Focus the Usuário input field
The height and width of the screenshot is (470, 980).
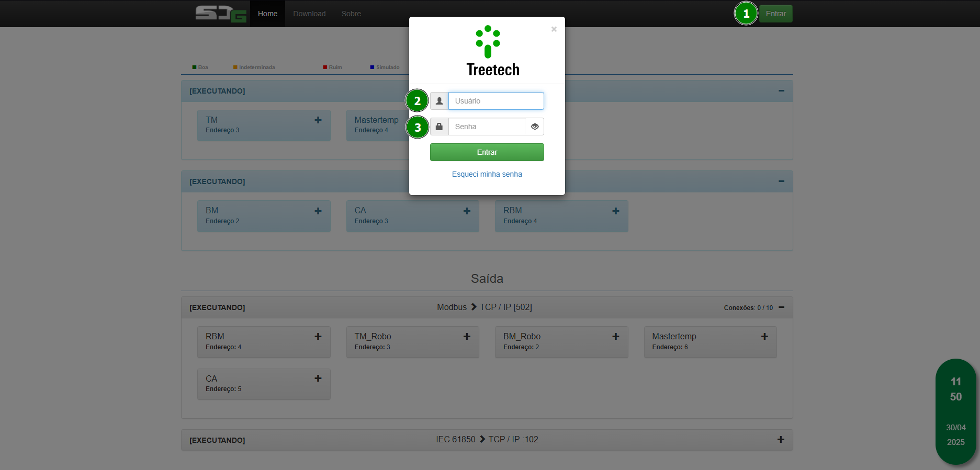[496, 101]
